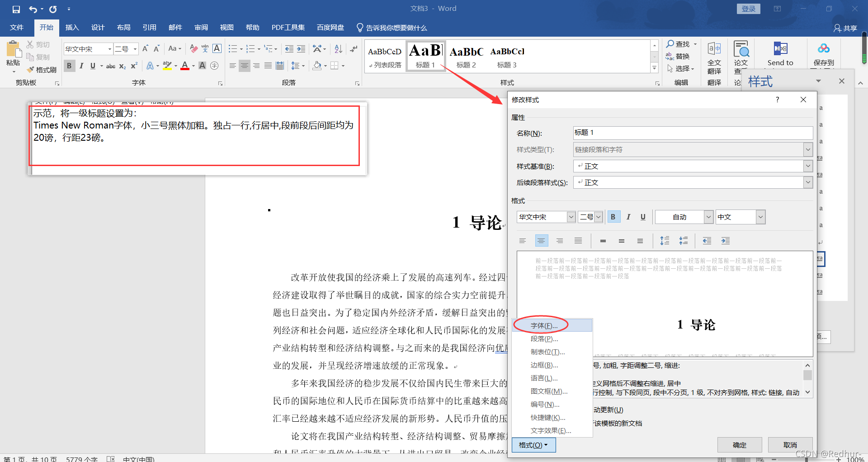The height and width of the screenshot is (462, 868).
Task: Click the 名称 input field in dialog
Action: (693, 133)
